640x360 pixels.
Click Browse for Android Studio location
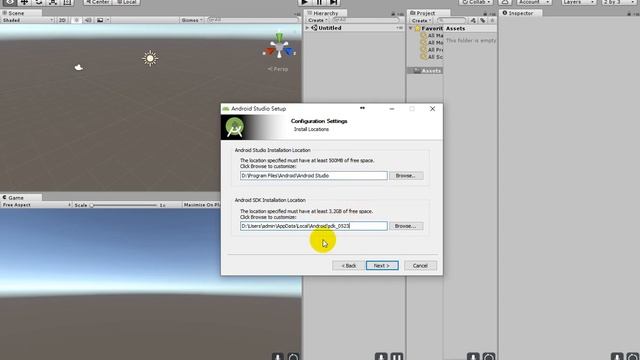coord(406,176)
